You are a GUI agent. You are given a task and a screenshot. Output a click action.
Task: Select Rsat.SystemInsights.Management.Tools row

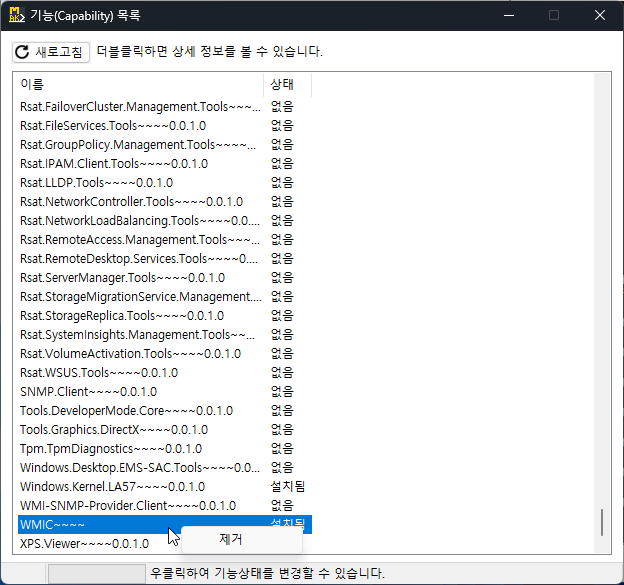pyautogui.click(x=165, y=335)
